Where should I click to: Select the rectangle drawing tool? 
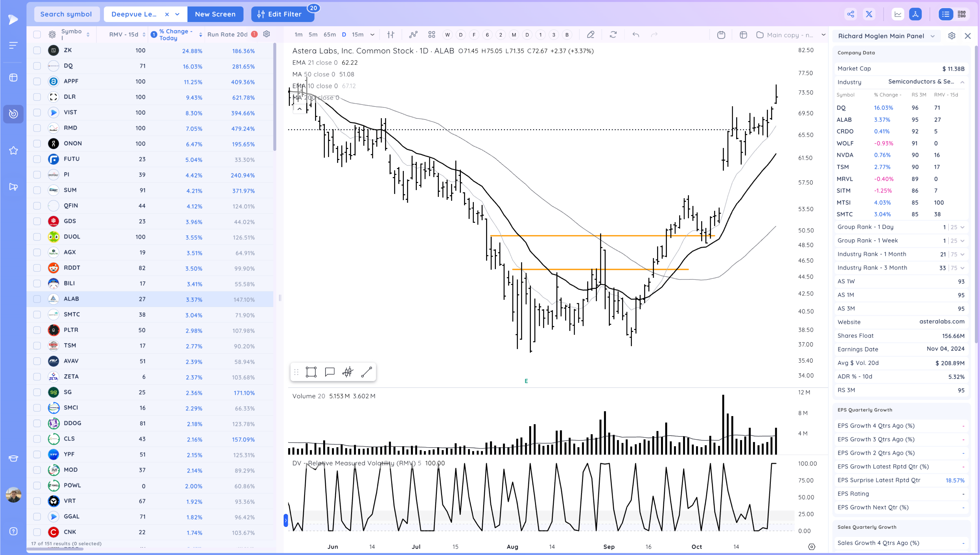(311, 372)
